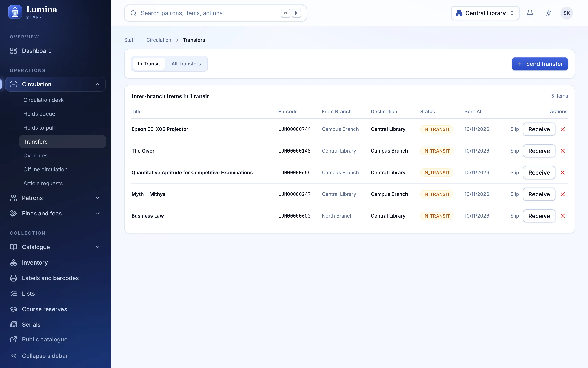Click the search magnifier icon
The image size is (588, 368).
pyautogui.click(x=133, y=13)
